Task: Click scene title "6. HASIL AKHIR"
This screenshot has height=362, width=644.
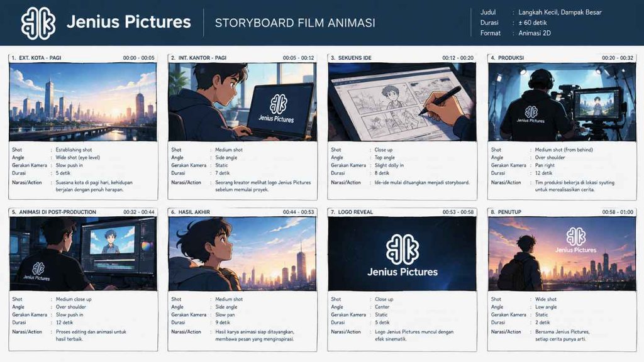Action: pos(191,212)
